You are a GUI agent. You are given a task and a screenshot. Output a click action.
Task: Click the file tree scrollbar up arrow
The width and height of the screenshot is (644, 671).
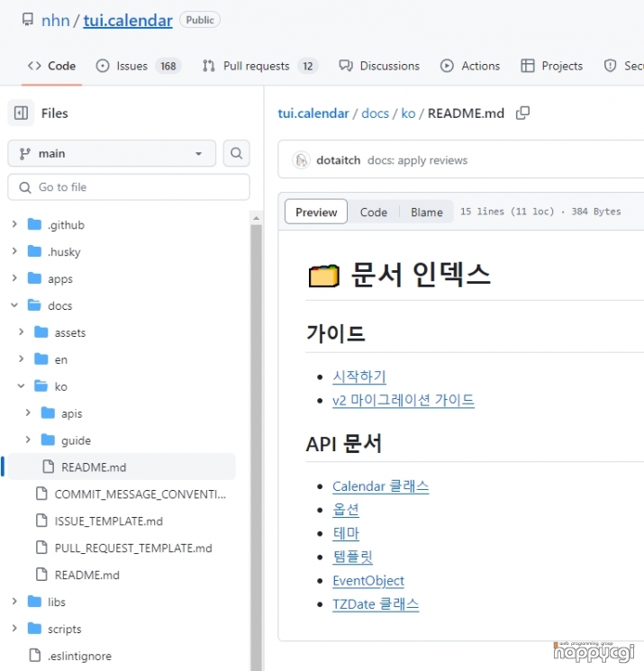pos(256,218)
